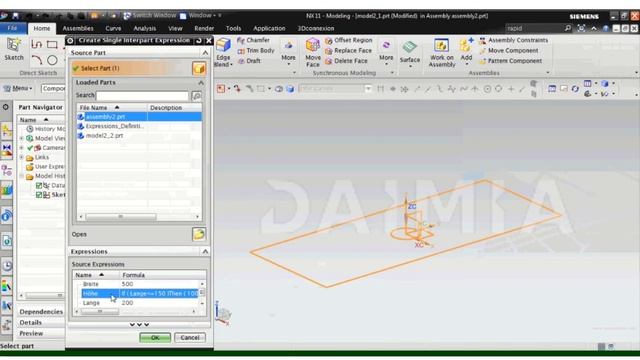Sort by the File Name column header
The width and height of the screenshot is (640, 360).
112,108
